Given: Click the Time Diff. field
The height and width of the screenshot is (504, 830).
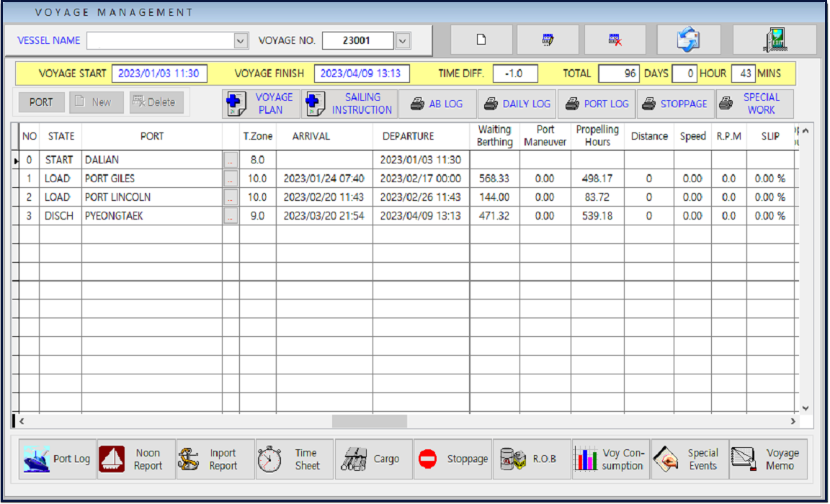Looking at the screenshot, I should pyautogui.click(x=515, y=73).
